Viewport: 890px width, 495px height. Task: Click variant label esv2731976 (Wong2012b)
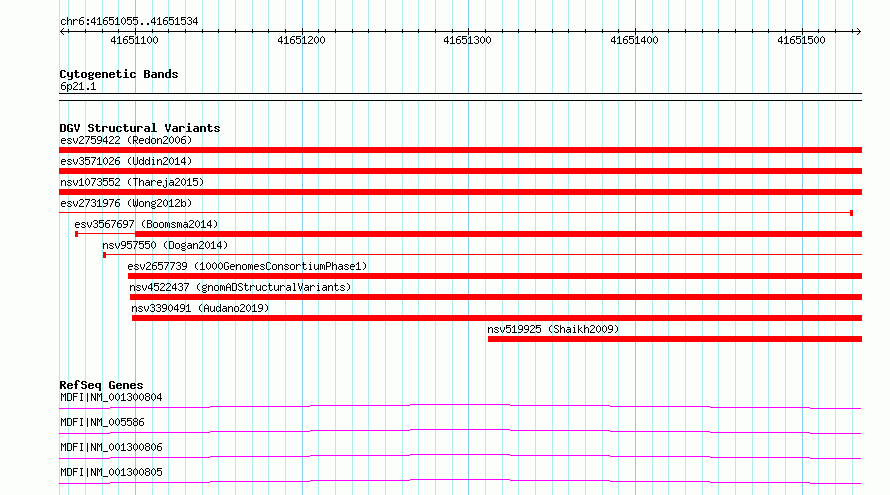pyautogui.click(x=126, y=203)
